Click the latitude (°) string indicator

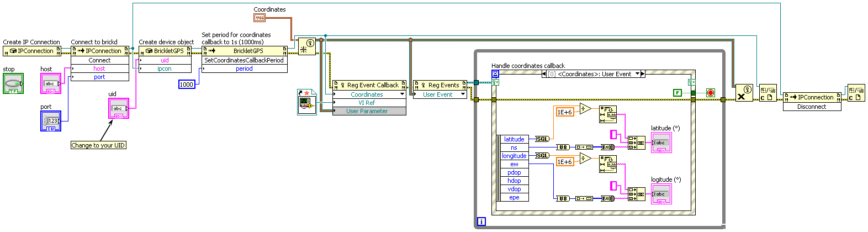(x=661, y=143)
